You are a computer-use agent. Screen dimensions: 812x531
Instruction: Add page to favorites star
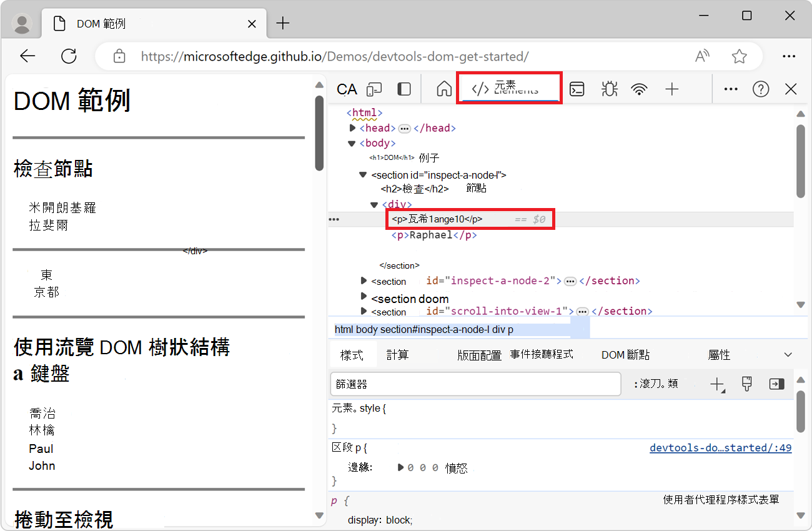coord(740,56)
